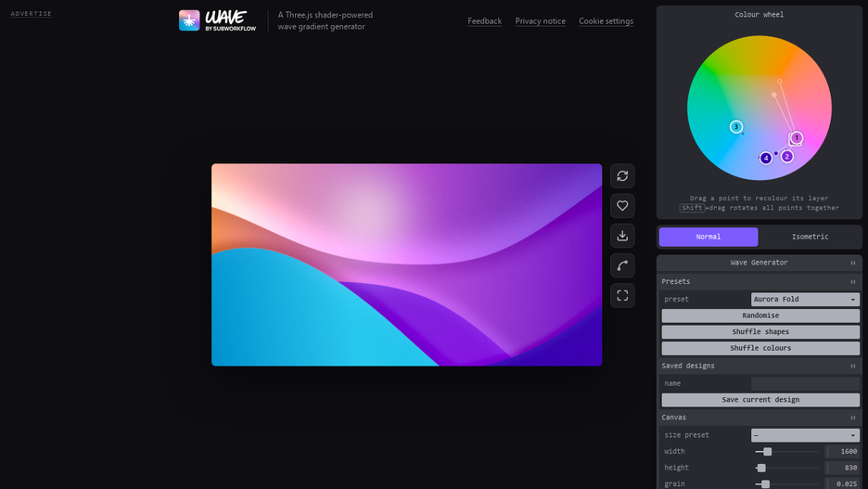Viewport: 868px width, 489px height.
Task: Switch to Isometric view mode
Action: pyautogui.click(x=810, y=237)
